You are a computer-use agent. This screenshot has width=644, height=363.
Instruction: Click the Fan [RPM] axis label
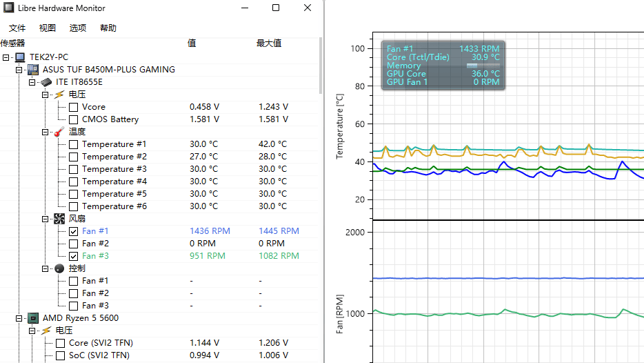[x=340, y=314]
